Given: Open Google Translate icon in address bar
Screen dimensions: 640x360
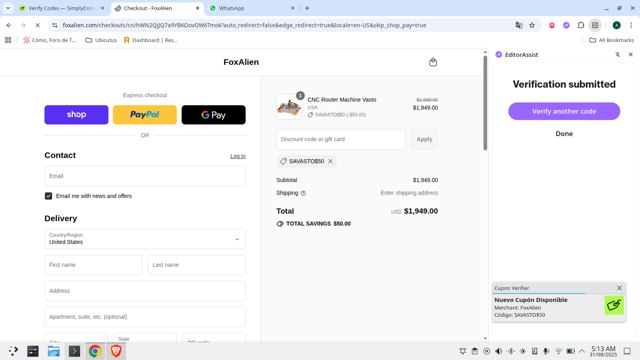Looking at the screenshot, I should (519, 25).
